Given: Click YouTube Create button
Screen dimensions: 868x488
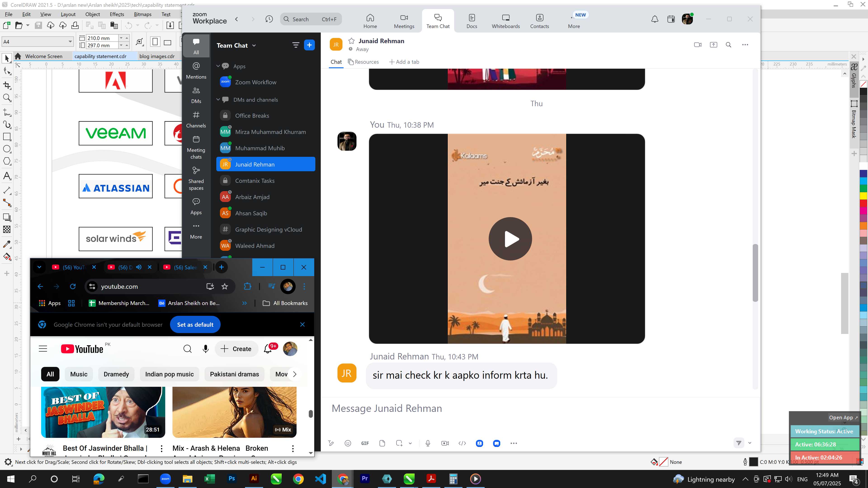Looking at the screenshot, I should point(236,349).
